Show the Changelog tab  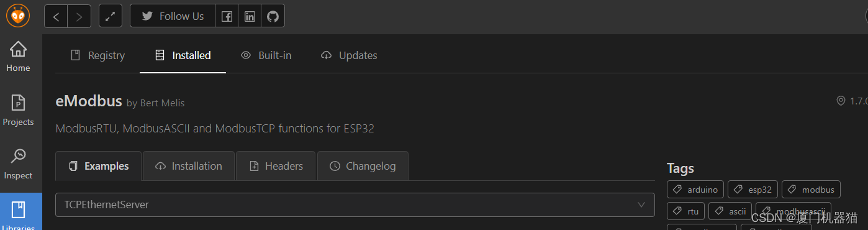pyautogui.click(x=363, y=166)
